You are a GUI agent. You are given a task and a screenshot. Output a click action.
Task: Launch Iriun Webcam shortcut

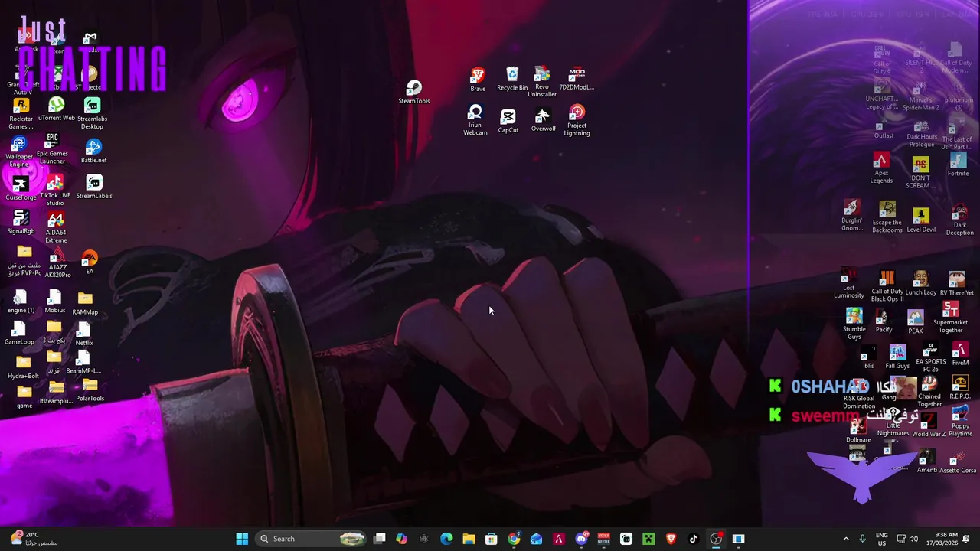tap(475, 121)
